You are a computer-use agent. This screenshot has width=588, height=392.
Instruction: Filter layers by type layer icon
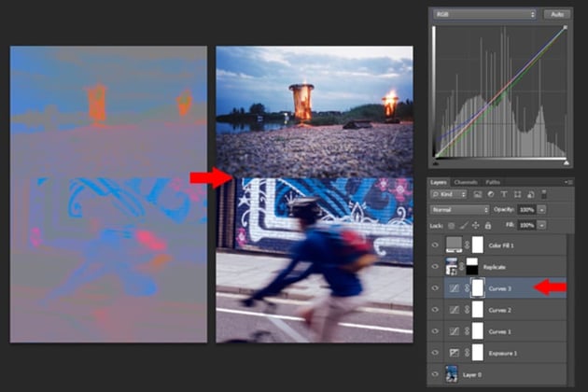504,194
